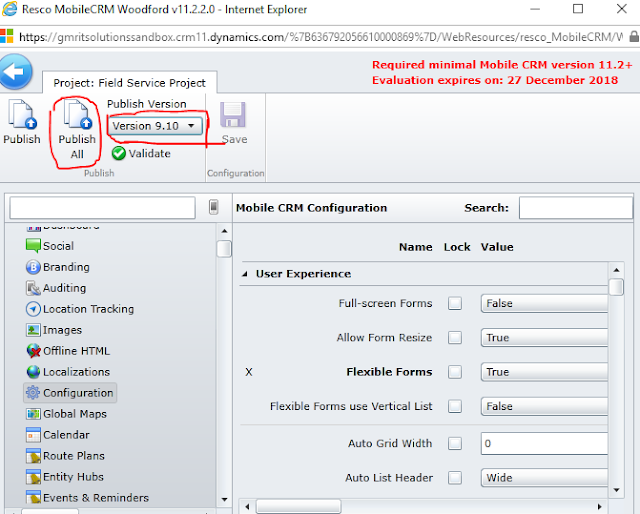Click the X reset mark beside Flexible Forms
640x514 pixels.
[249, 372]
